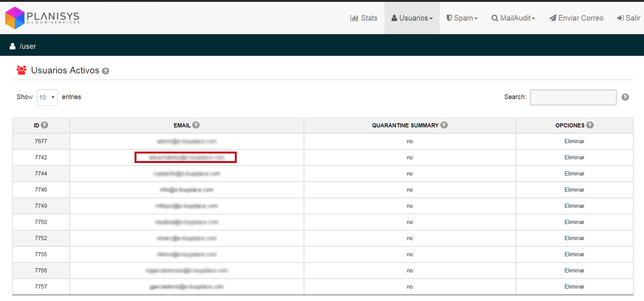Click help icon beside QUARANTINE SUMMARY header
The height and width of the screenshot is (301, 644).
[x=444, y=125]
